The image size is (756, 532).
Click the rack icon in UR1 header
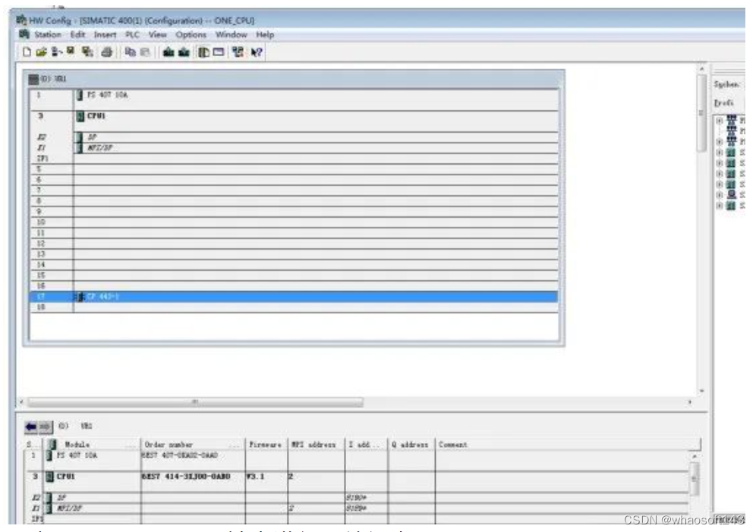pos(33,78)
